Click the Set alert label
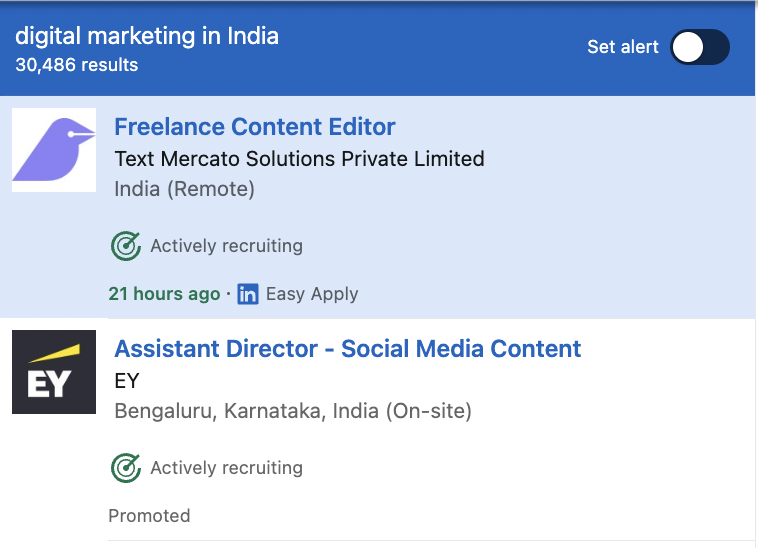This screenshot has width=758, height=548. pos(623,47)
